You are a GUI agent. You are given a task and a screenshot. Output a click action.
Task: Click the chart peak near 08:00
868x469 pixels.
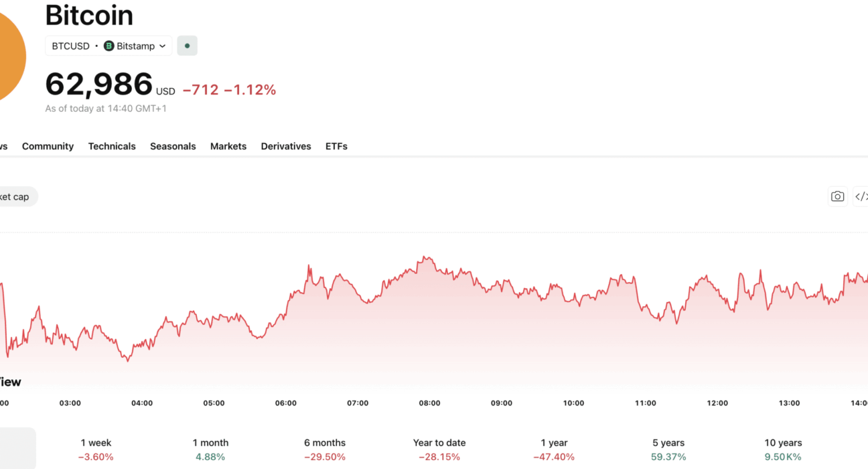(425, 257)
